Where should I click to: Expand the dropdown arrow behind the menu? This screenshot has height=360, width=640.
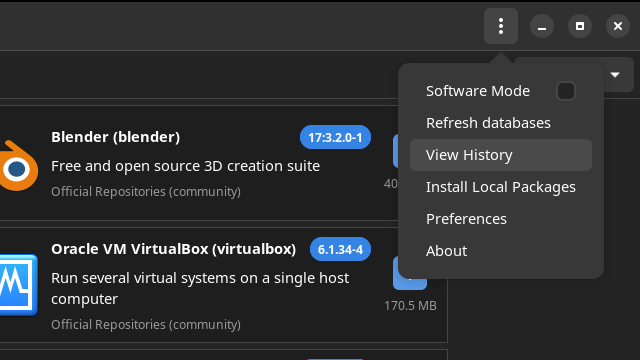coord(615,75)
